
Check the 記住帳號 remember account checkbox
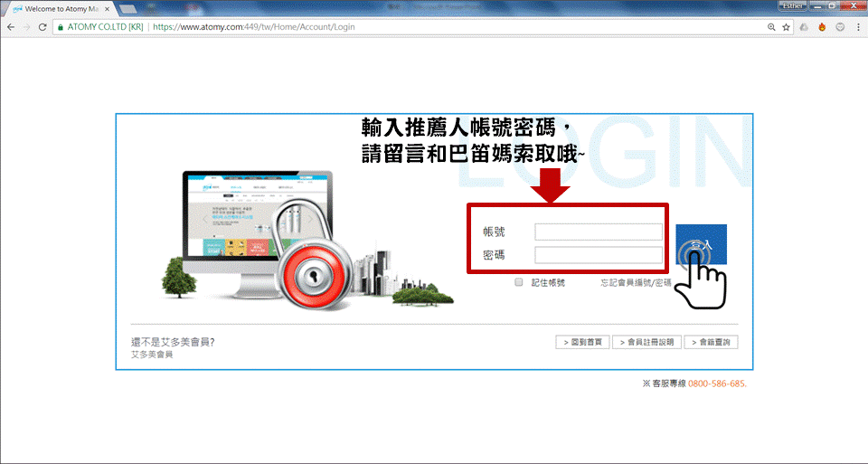tap(519, 282)
